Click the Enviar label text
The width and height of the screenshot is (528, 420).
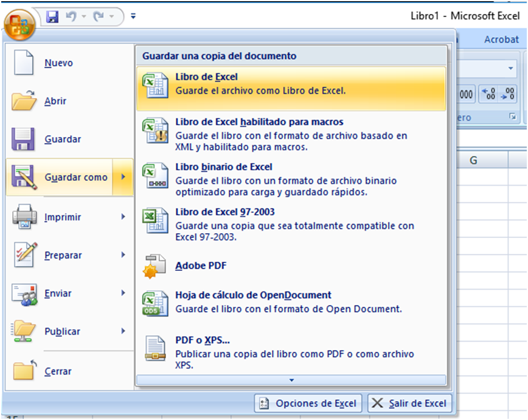[x=58, y=293]
